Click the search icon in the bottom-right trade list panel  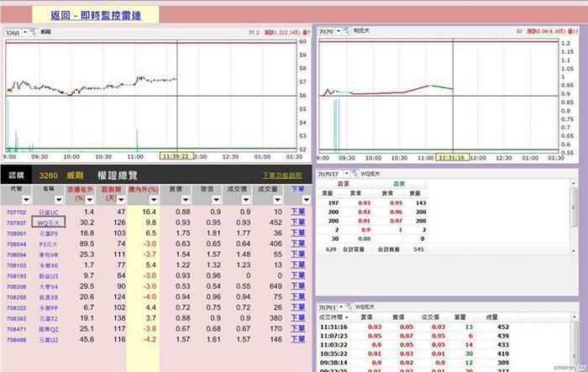pos(349,307)
